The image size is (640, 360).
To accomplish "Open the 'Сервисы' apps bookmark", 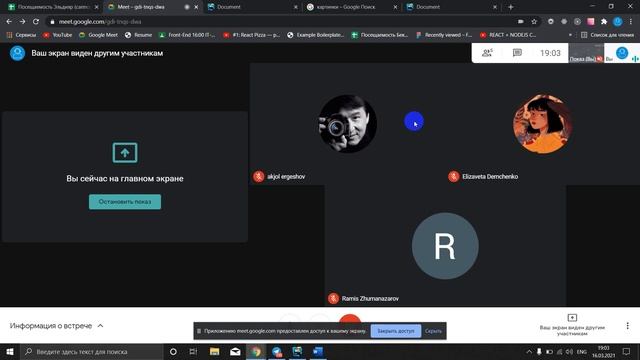I will tap(21, 35).
